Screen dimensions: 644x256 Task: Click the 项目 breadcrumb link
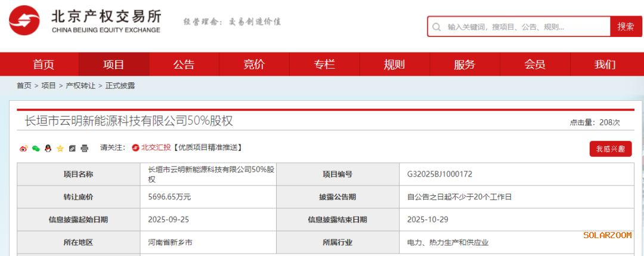tap(48, 86)
